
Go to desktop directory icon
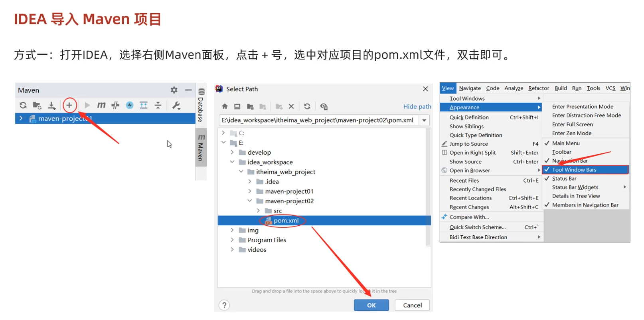coord(237,106)
